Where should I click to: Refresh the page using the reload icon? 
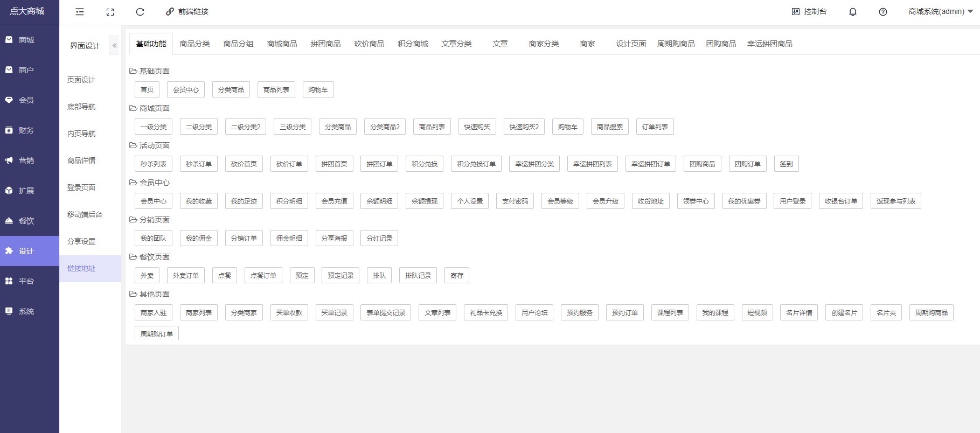(140, 11)
